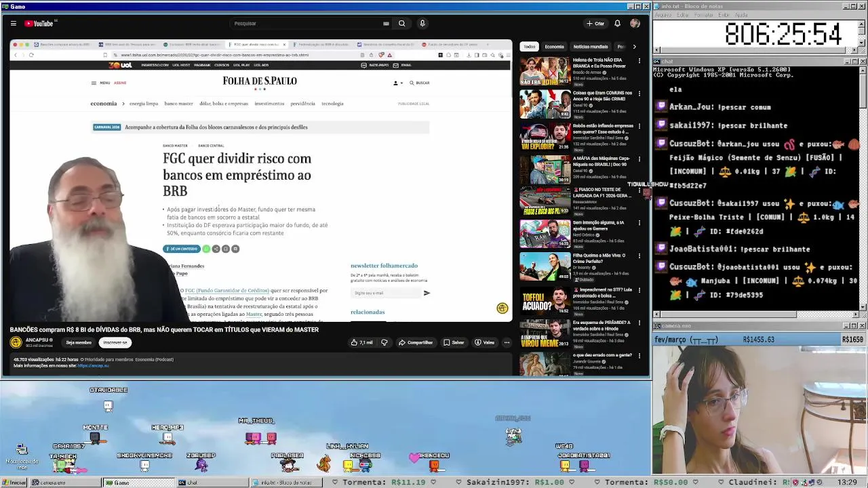This screenshot has height=488, width=868.
Task: Open YouTube notifications bell
Action: pos(617,23)
